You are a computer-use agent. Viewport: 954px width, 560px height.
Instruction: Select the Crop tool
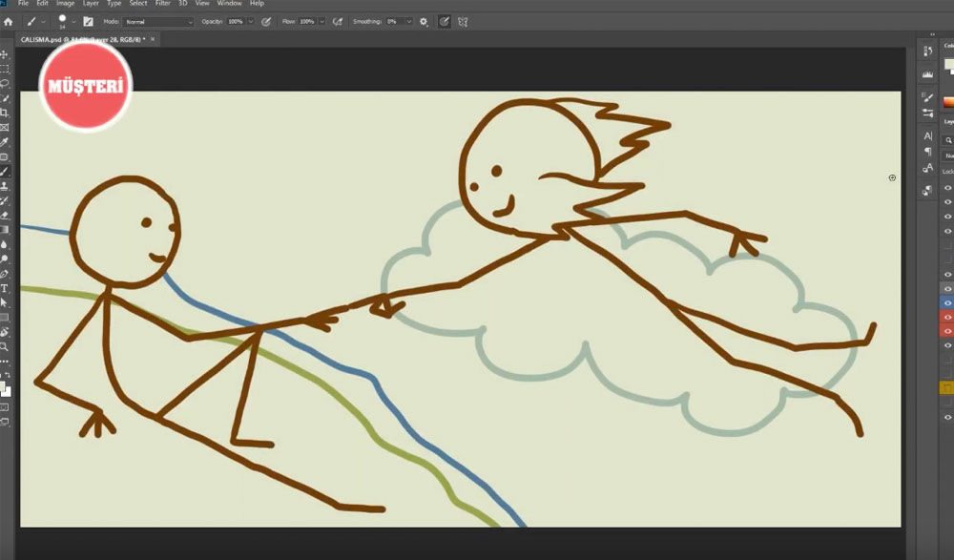tap(4, 113)
